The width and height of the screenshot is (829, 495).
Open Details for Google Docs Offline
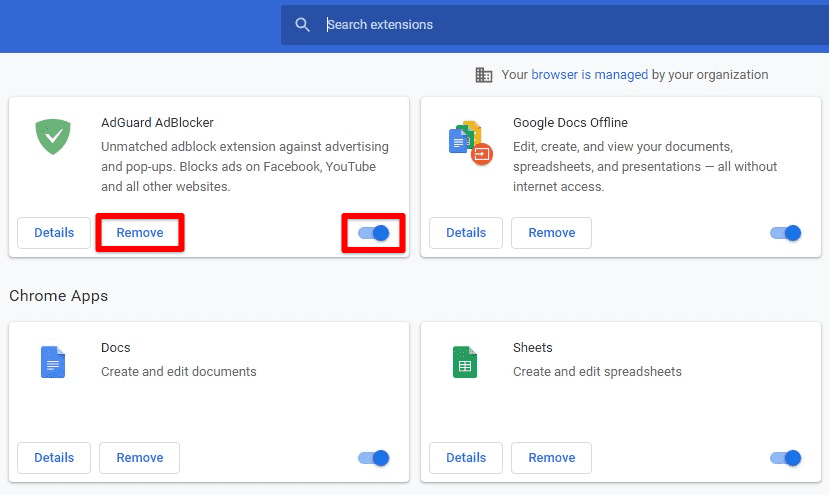(x=466, y=233)
